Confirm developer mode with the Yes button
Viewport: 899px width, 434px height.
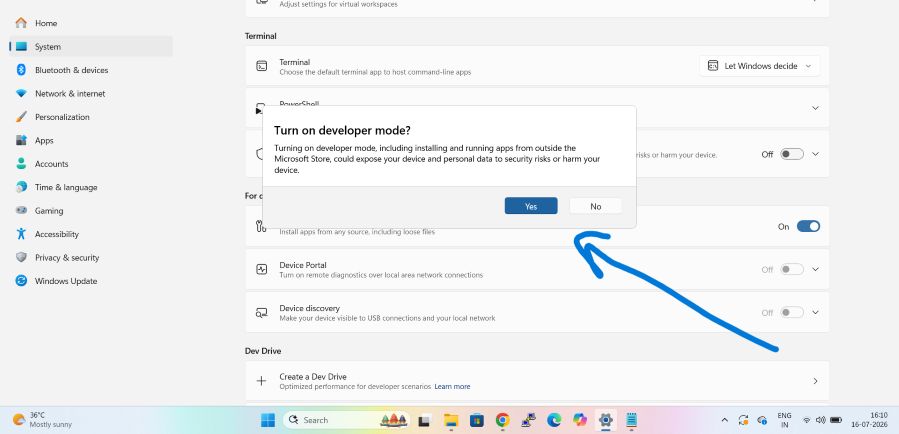(531, 206)
